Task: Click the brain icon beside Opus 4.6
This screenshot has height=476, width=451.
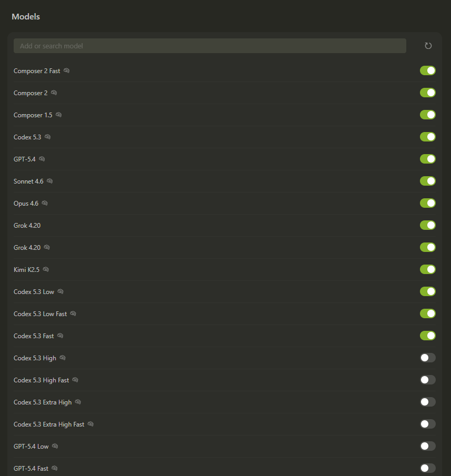Action: 45,203
